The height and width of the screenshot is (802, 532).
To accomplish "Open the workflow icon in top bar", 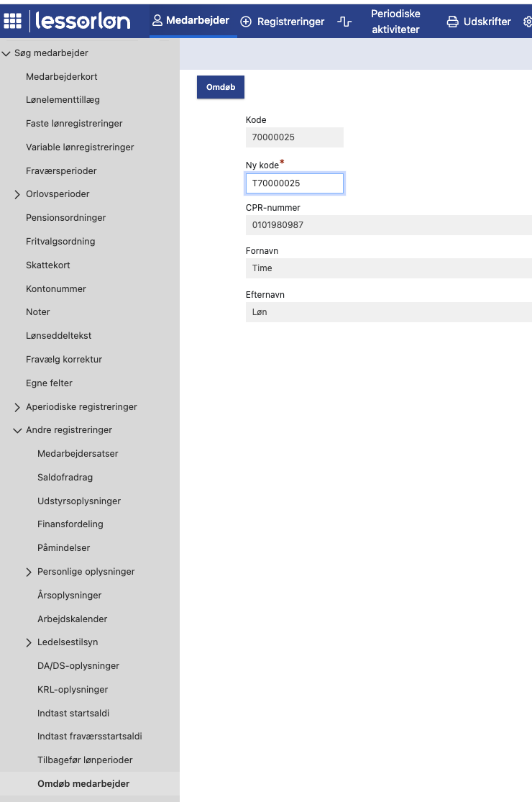I will tap(344, 21).
